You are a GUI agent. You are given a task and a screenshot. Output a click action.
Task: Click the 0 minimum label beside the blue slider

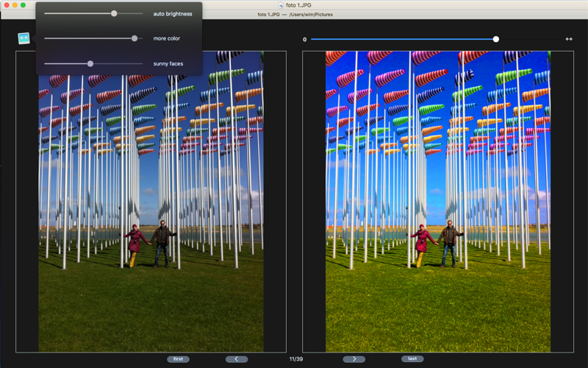304,40
